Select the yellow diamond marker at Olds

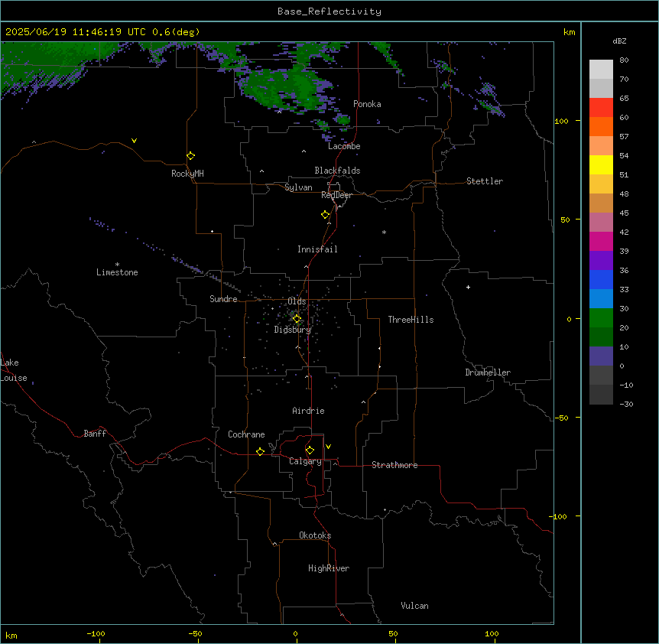point(297,319)
